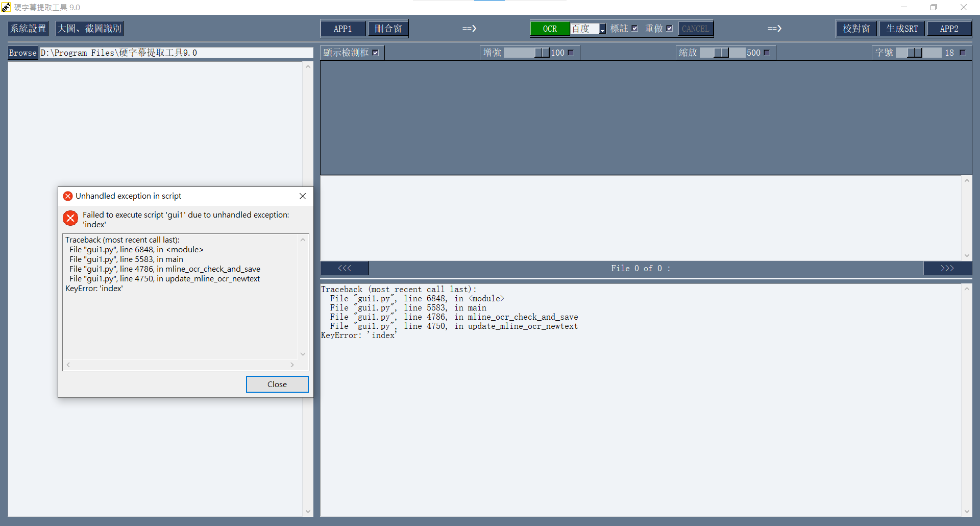Click the folder path input field

coord(176,53)
